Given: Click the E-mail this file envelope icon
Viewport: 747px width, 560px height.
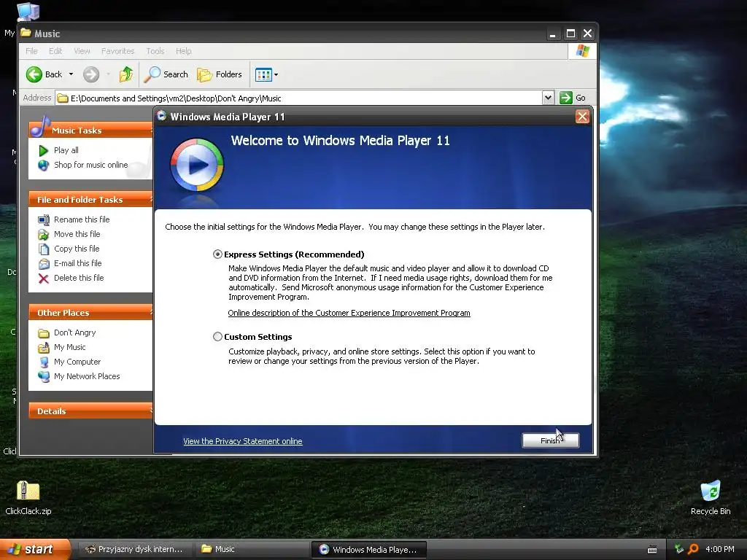Looking at the screenshot, I should (43, 264).
